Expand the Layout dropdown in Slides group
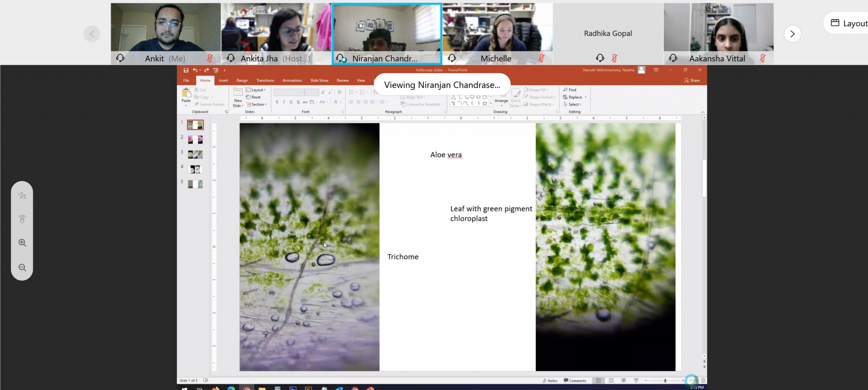Image resolution: width=868 pixels, height=390 pixels. coord(256,90)
